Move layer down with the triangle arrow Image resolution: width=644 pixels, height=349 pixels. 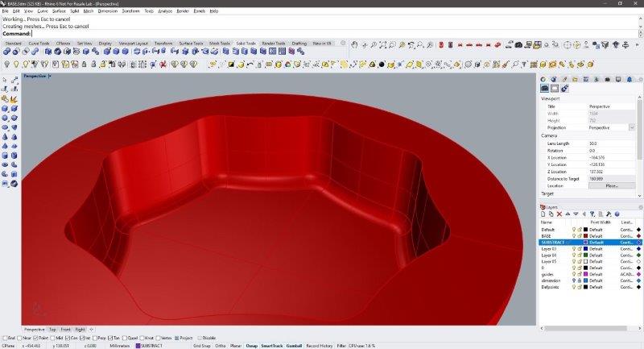(576, 214)
